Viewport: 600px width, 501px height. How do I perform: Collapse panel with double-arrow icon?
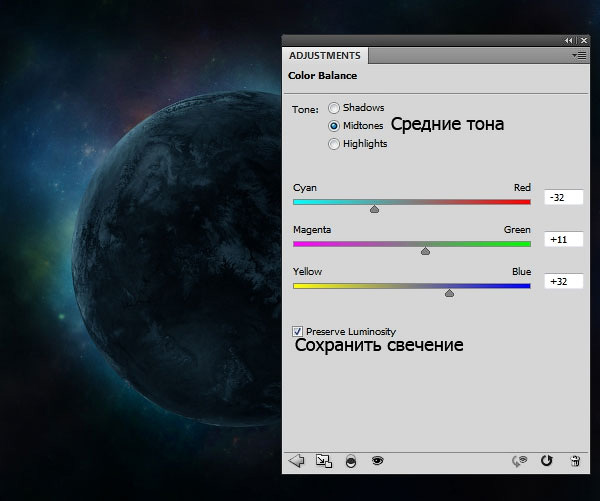568,40
